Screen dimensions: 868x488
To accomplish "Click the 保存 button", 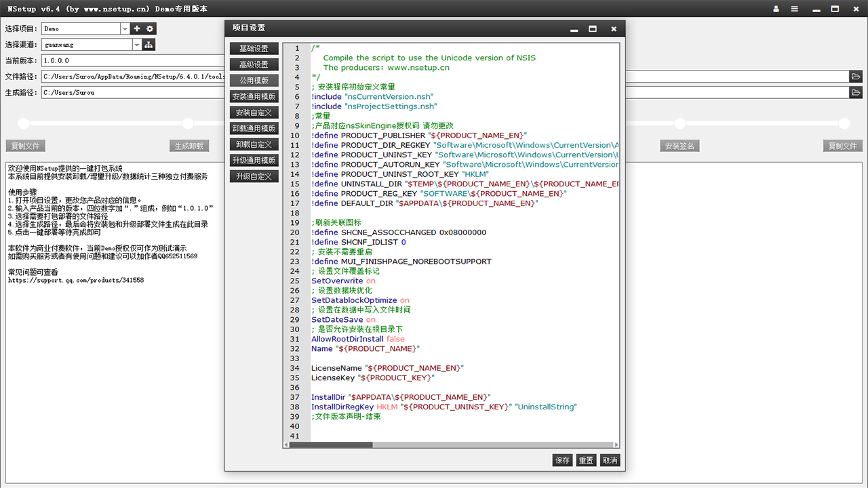I will [562, 460].
